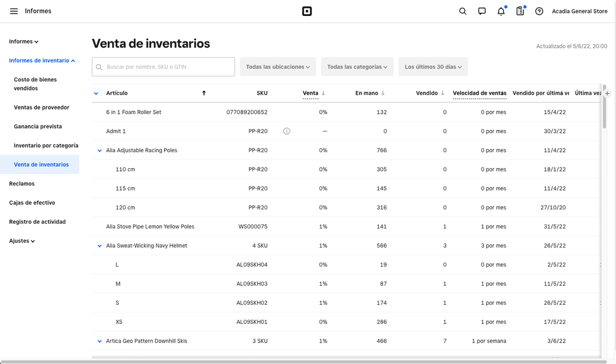Click the help question mark icon
616x364 pixels.
tap(539, 11)
